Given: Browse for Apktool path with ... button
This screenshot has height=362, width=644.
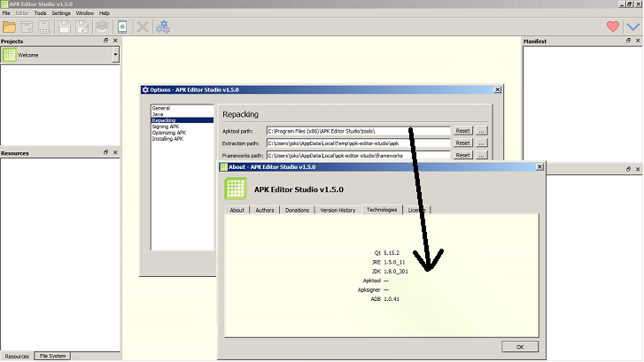Looking at the screenshot, I should click(x=481, y=130).
